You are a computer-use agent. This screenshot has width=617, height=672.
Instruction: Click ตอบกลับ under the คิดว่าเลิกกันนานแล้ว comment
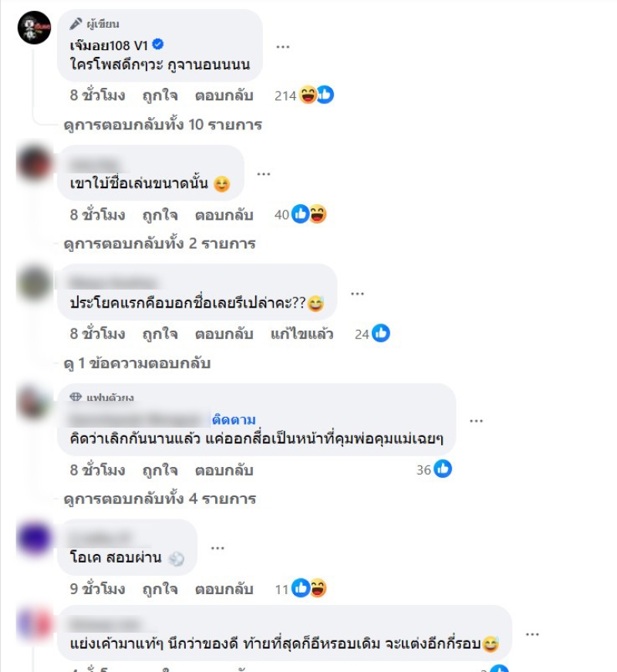pyautogui.click(x=224, y=470)
